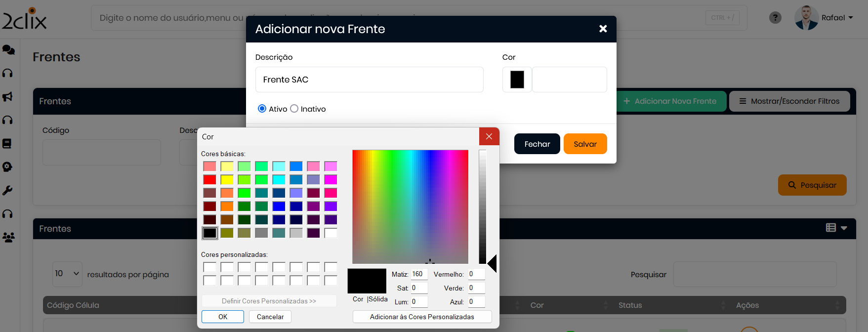Image resolution: width=868 pixels, height=332 pixels.
Task: Click the Salvar button
Action: pyautogui.click(x=585, y=144)
